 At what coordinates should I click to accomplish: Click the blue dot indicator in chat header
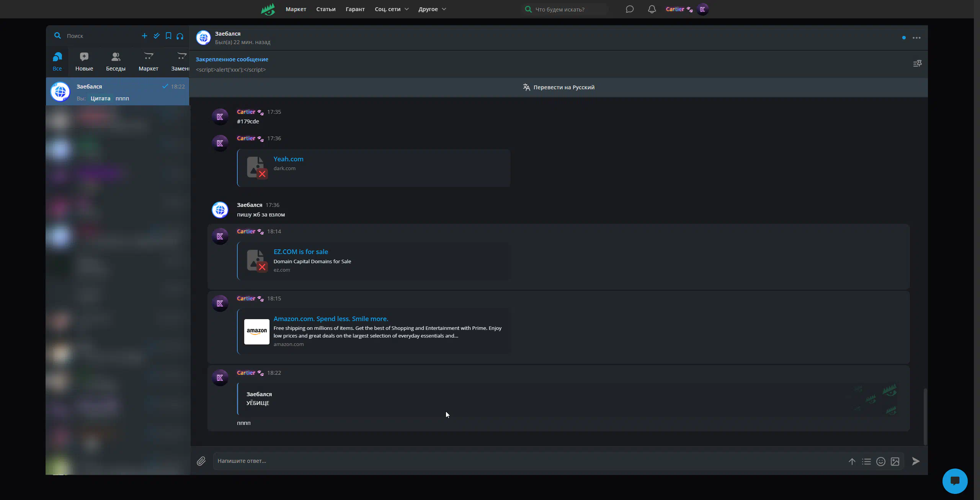(x=904, y=38)
